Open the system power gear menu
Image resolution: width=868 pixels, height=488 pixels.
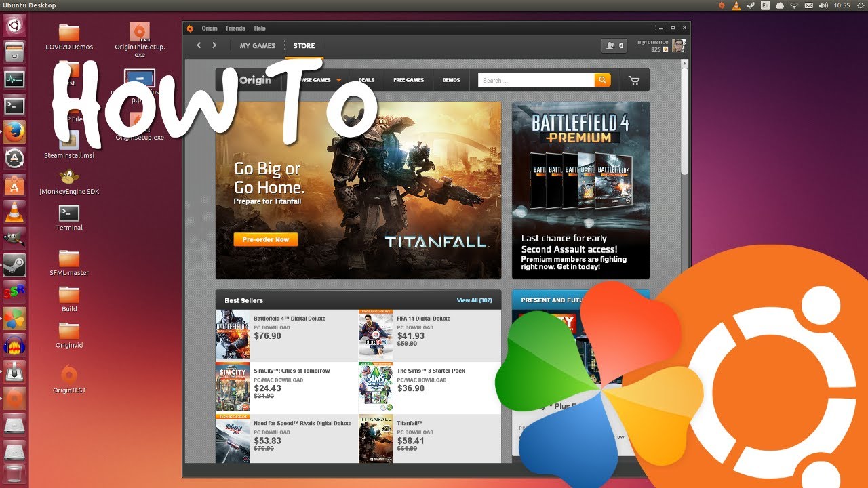point(860,5)
